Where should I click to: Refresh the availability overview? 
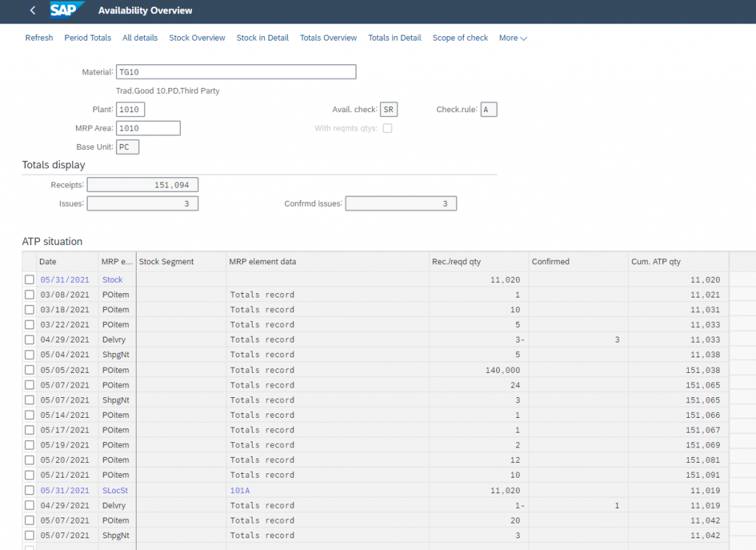(x=39, y=38)
